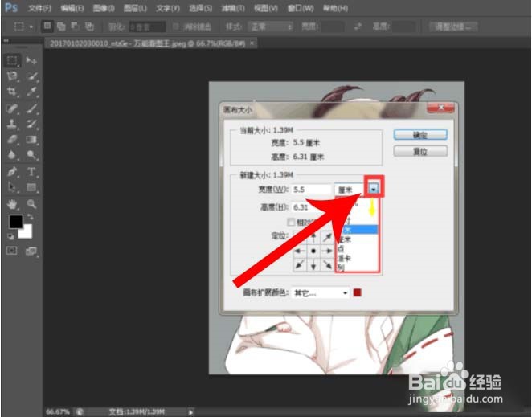Enable the 相对 (Relative) checkbox
Screen dimensions: 532x417
click(291, 223)
